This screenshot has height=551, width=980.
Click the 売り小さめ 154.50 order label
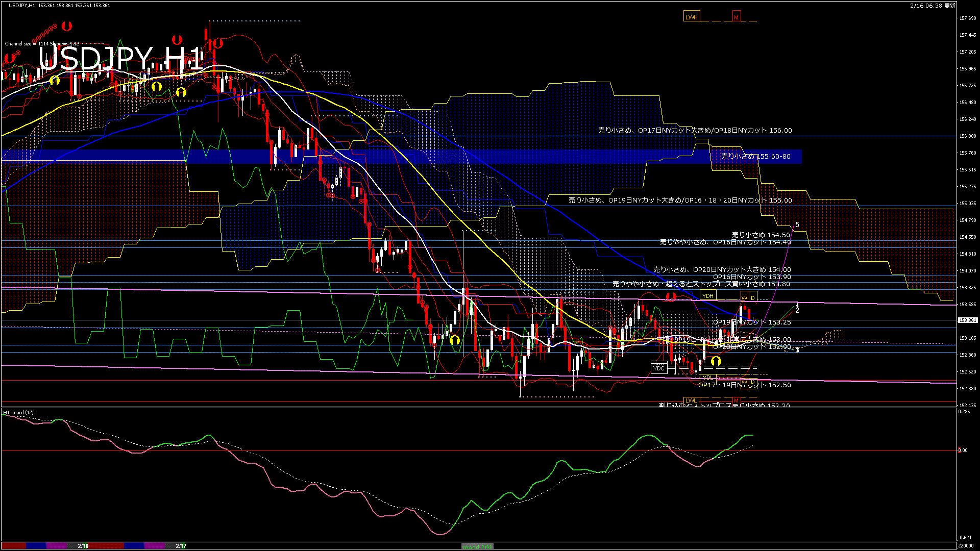click(761, 235)
